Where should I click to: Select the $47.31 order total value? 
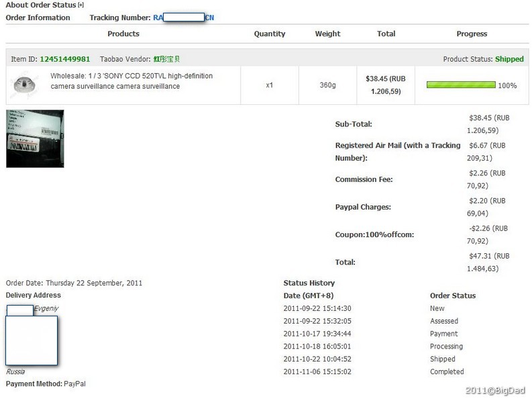tap(488, 263)
